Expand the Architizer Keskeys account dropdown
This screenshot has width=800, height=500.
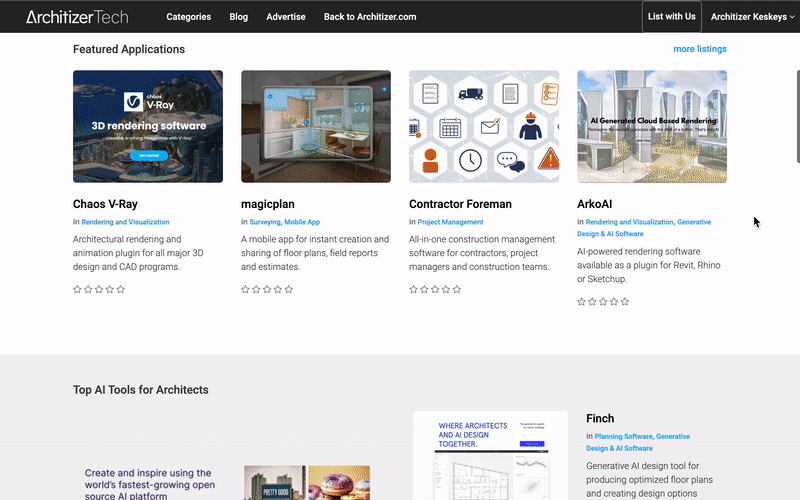pyautogui.click(x=753, y=17)
